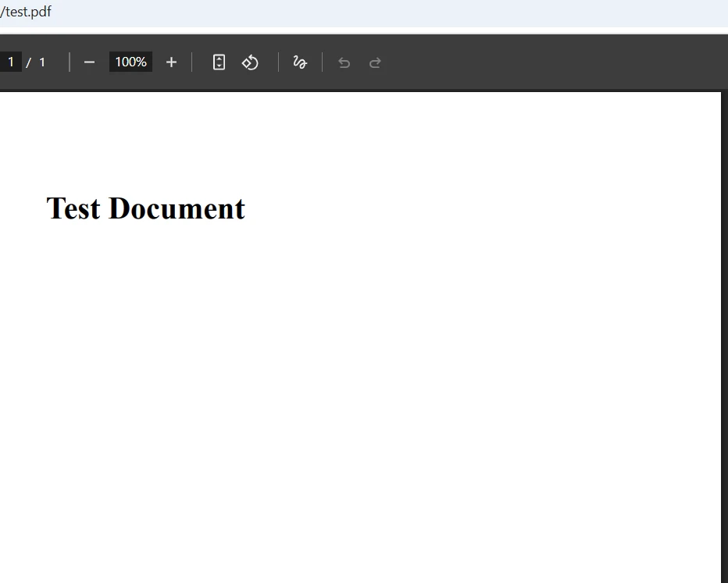728x583 pixels.
Task: Rotate the PDF counterclockwise
Action: coord(250,62)
